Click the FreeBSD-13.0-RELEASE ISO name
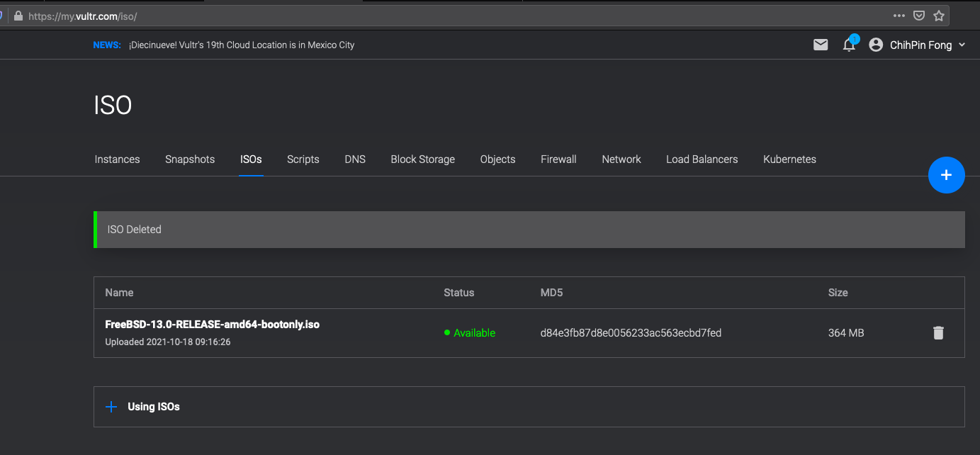 pos(212,325)
